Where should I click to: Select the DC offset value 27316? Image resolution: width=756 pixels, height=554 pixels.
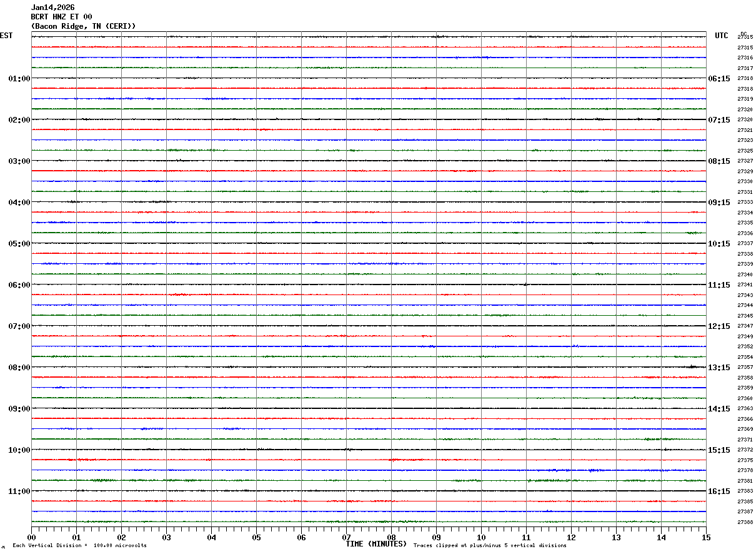click(x=745, y=58)
